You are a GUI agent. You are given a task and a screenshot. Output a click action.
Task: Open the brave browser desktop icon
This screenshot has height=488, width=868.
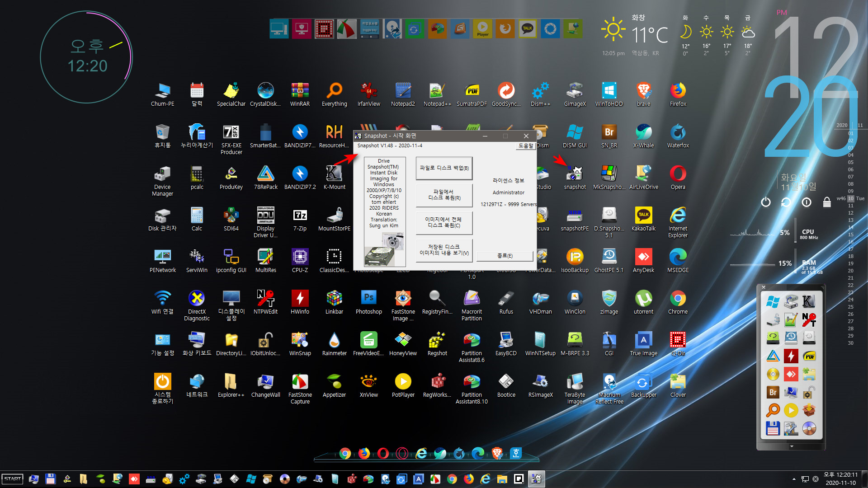pos(643,94)
